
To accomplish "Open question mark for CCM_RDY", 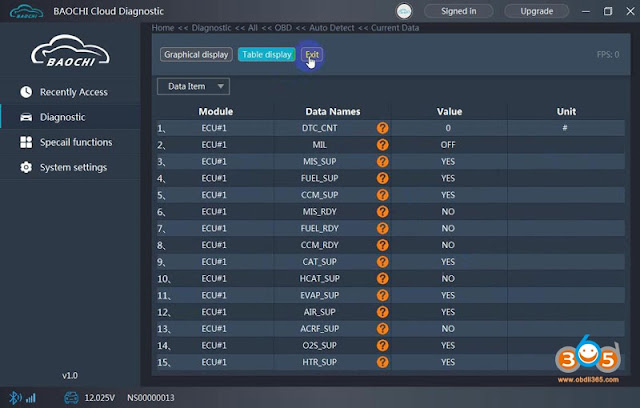I will click(x=382, y=245).
